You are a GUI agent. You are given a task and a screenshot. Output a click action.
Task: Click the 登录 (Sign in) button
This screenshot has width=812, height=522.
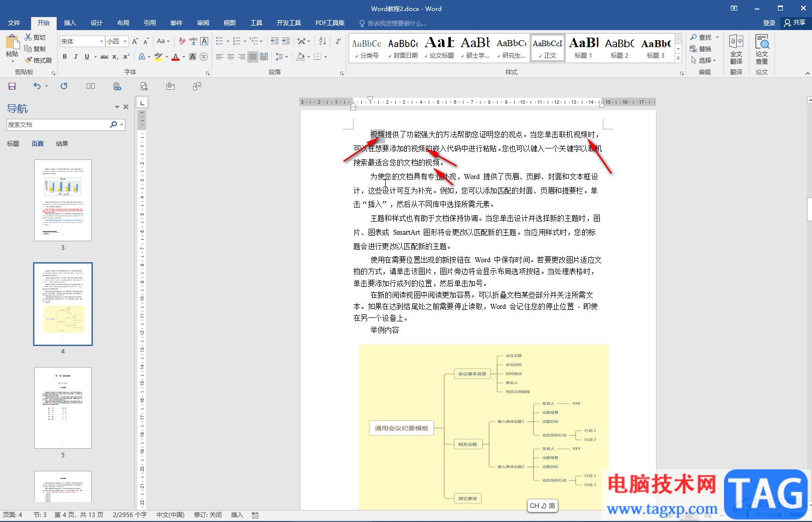point(769,23)
